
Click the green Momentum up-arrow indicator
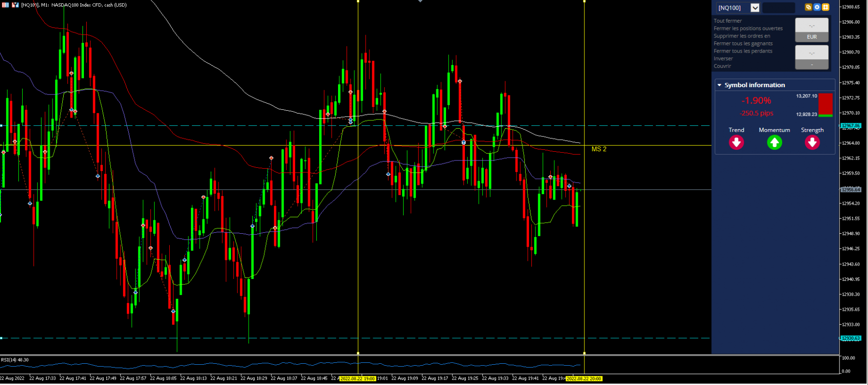point(774,143)
